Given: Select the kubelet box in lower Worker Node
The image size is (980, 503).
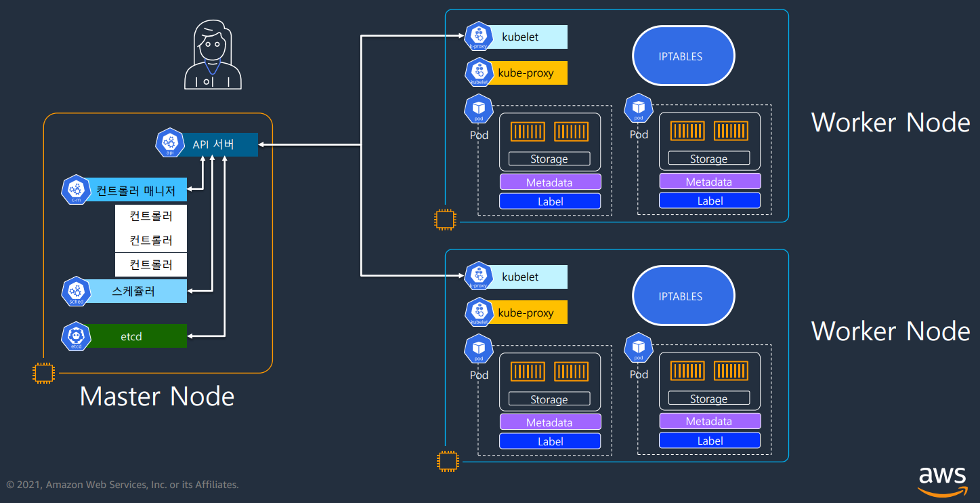Looking at the screenshot, I should point(525,277).
